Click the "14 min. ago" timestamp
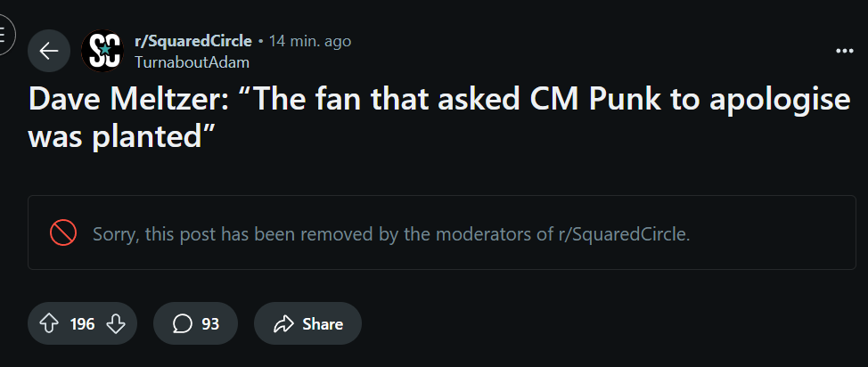The height and width of the screenshot is (367, 868). coord(310,41)
